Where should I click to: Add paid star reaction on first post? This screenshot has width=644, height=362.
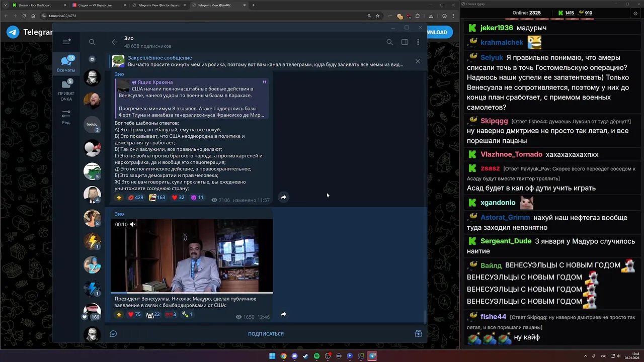coord(119,198)
